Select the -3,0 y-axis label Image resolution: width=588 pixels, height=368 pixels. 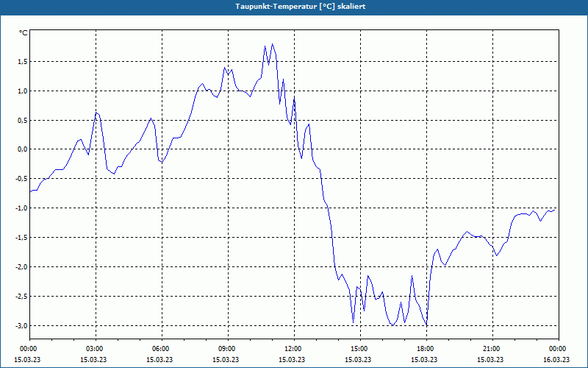(22, 325)
